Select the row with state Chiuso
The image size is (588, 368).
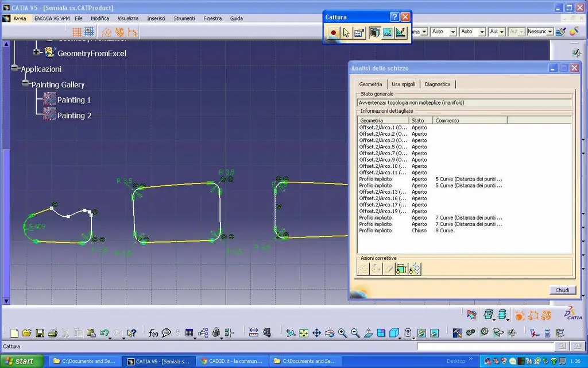(464, 231)
